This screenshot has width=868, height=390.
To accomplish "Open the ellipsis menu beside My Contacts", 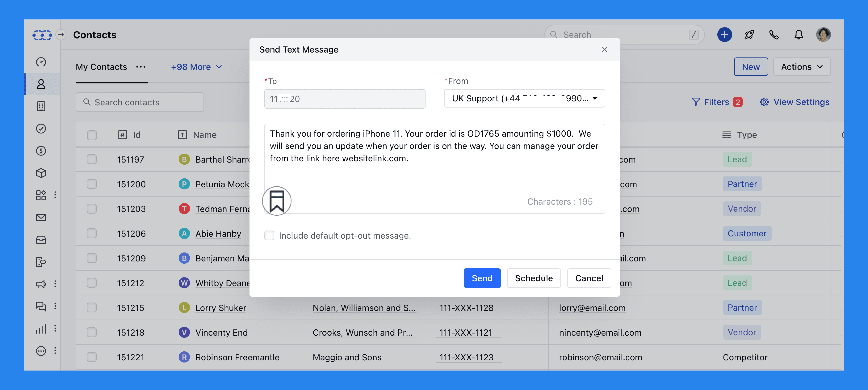I will coord(140,67).
